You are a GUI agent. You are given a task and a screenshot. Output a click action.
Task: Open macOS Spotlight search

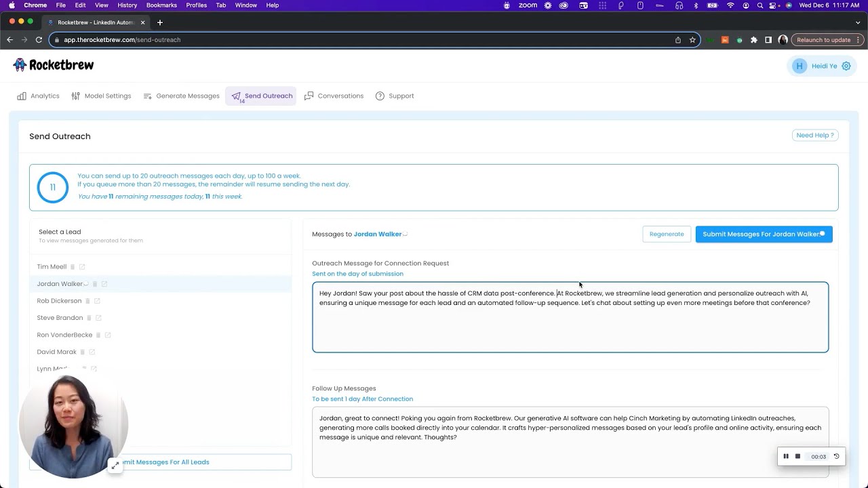760,5
